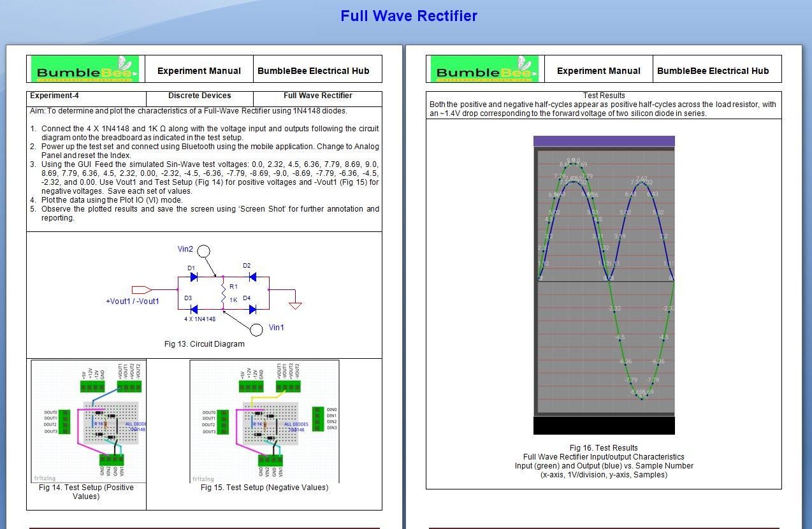Click the red ground symbol in circuit
Image resolution: width=812 pixels, height=529 pixels.
295,305
